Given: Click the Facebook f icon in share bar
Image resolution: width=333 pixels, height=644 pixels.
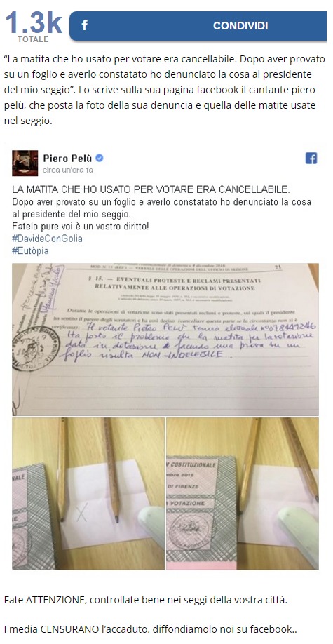Looking at the screenshot, I should [x=85, y=25].
